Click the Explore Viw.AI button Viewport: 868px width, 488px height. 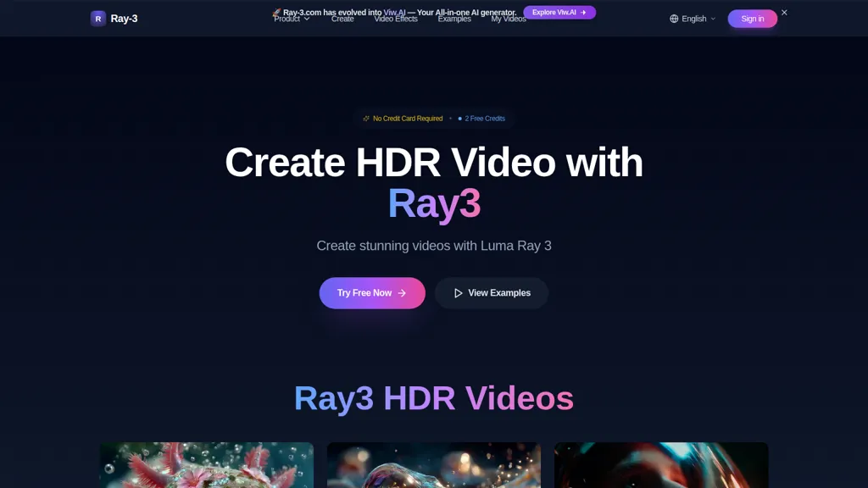[559, 12]
